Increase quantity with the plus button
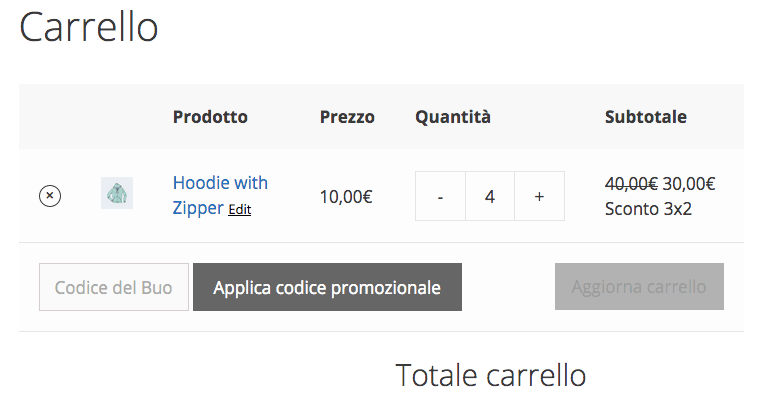The width and height of the screenshot is (779, 397). (x=539, y=196)
